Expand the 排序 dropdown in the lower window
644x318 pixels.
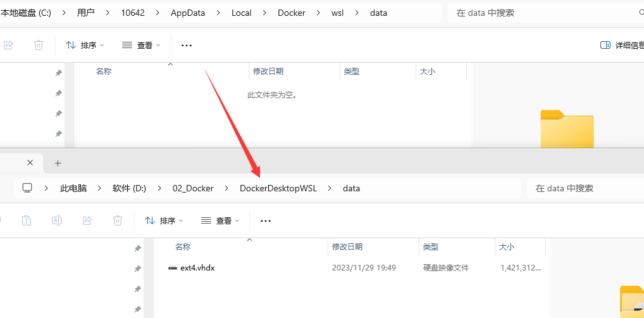(x=164, y=220)
